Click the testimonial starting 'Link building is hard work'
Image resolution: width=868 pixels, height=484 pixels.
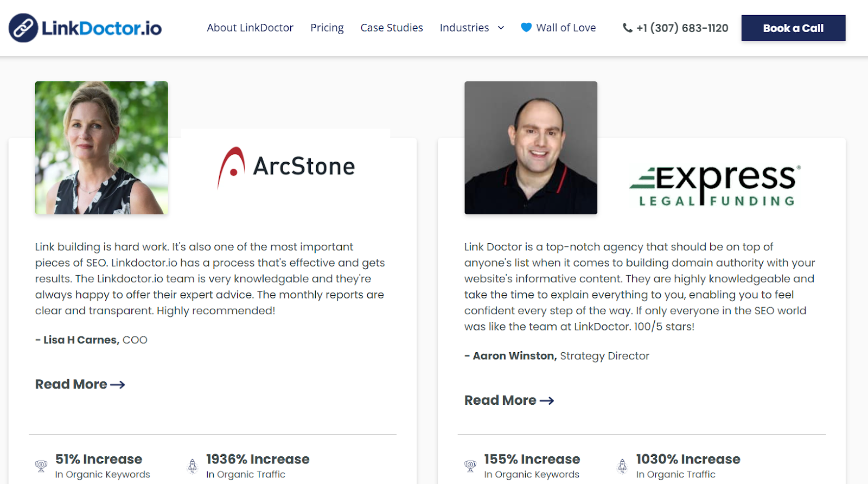click(x=210, y=278)
